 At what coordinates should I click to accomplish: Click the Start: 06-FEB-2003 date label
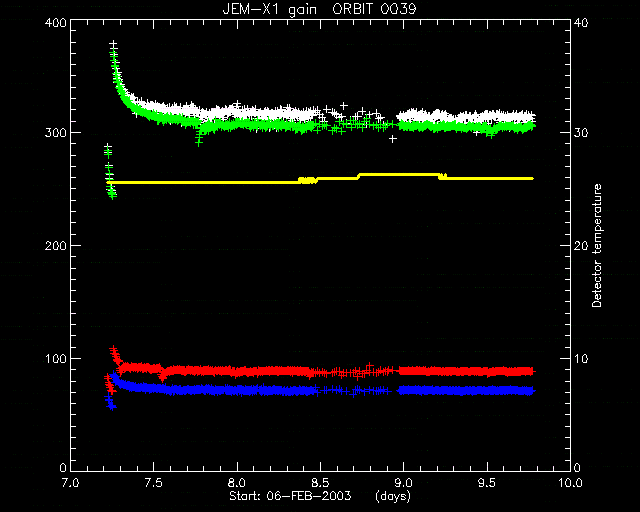pyautogui.click(x=290, y=496)
